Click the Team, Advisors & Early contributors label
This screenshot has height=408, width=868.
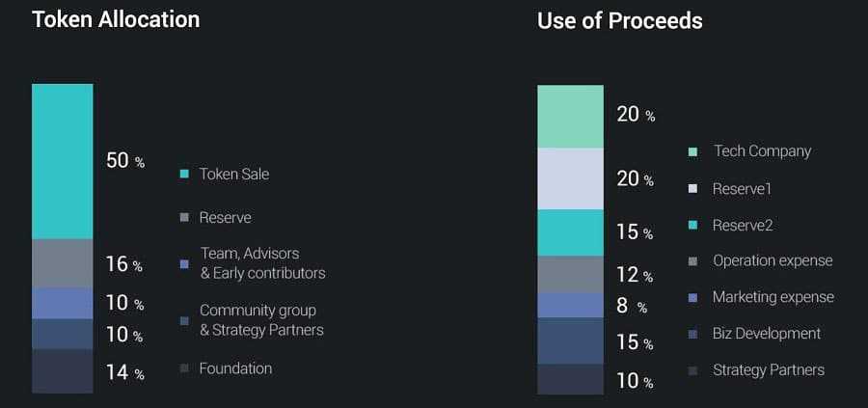pos(262,262)
